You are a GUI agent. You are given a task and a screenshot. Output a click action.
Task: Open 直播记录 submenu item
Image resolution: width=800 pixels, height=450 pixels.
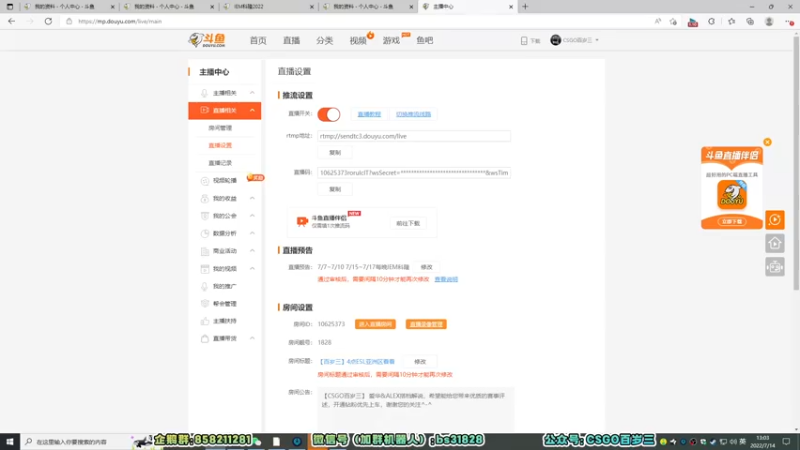(220, 163)
